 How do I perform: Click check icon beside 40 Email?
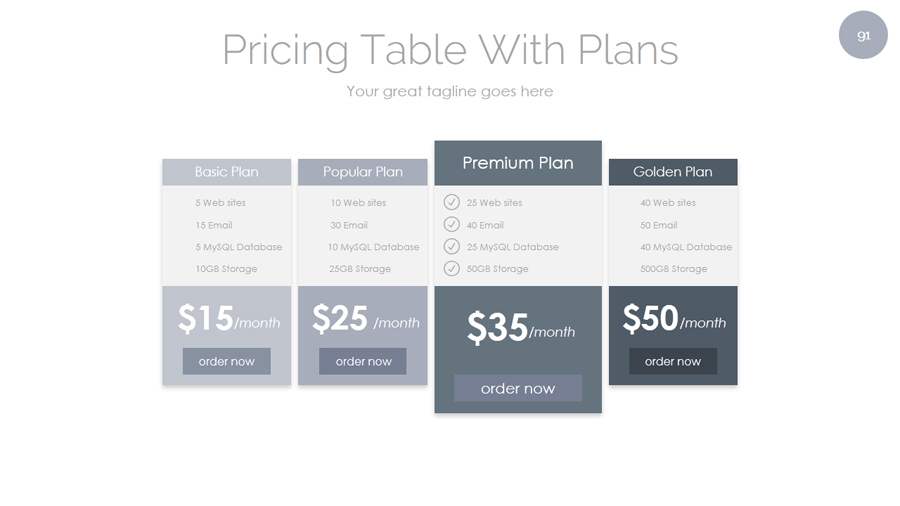pos(452,225)
